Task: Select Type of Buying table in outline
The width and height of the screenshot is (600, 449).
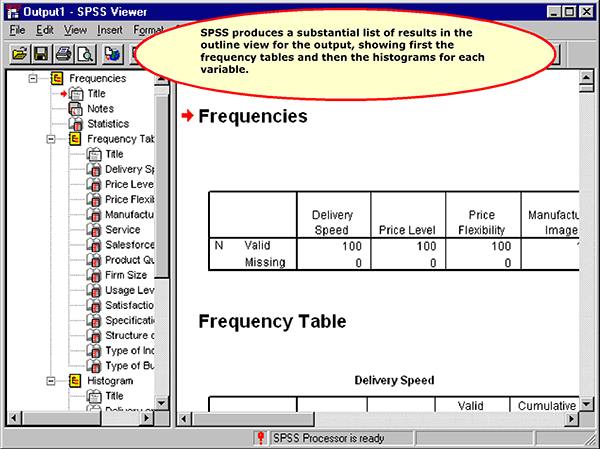Action: pos(129,366)
